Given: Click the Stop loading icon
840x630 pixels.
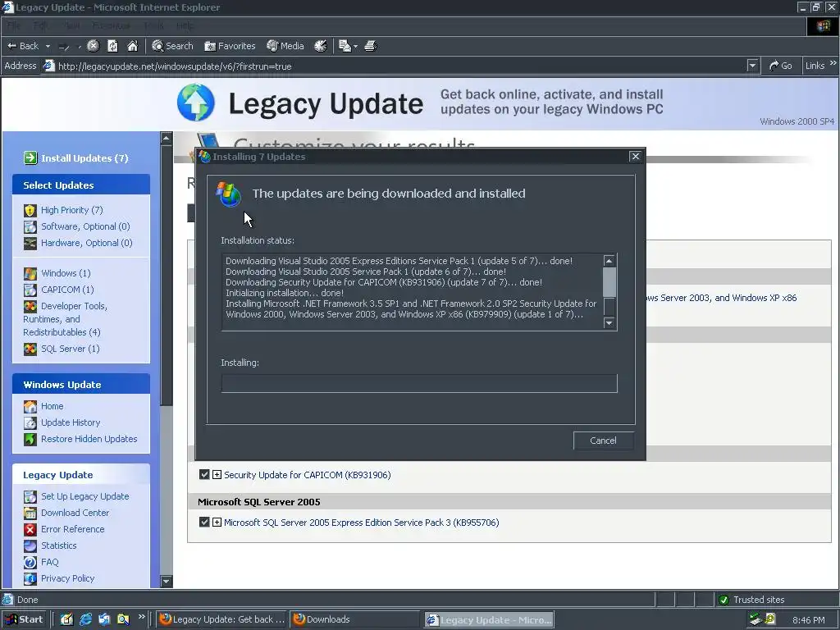Looking at the screenshot, I should (x=93, y=46).
